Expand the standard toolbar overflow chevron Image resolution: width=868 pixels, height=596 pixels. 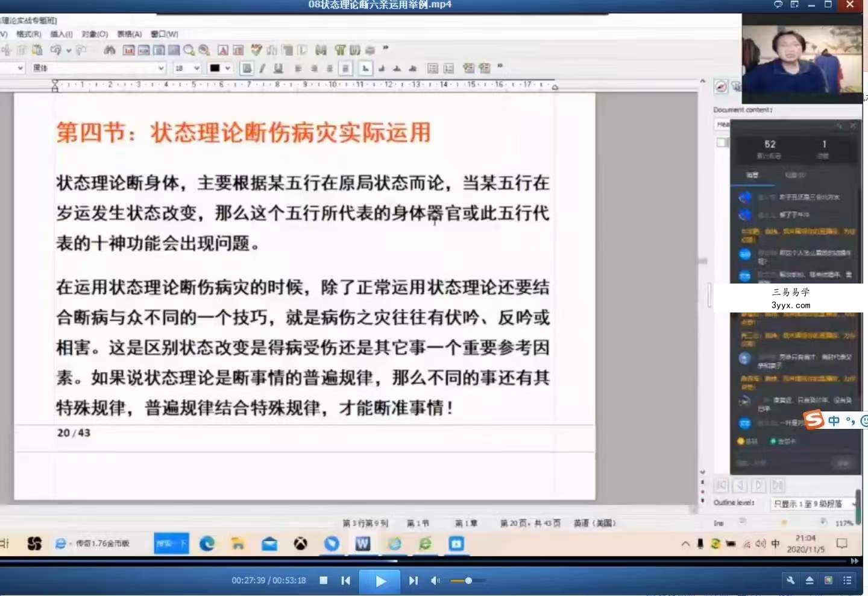(386, 48)
